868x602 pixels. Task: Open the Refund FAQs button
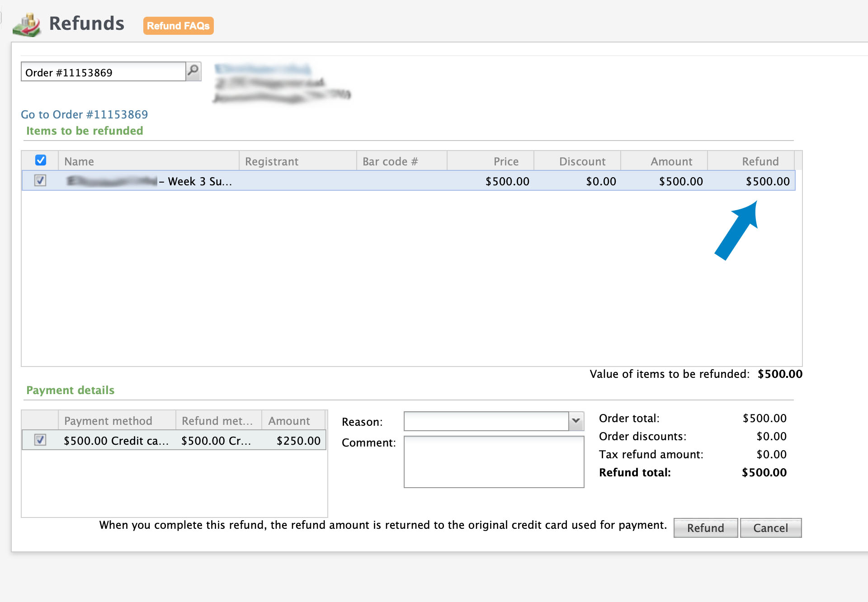pyautogui.click(x=178, y=26)
